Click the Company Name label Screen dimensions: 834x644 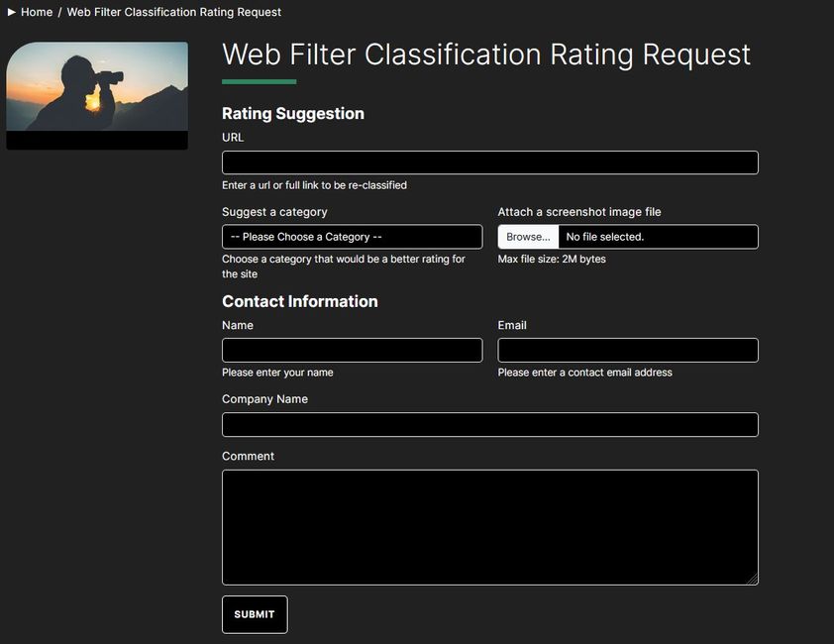coord(264,399)
